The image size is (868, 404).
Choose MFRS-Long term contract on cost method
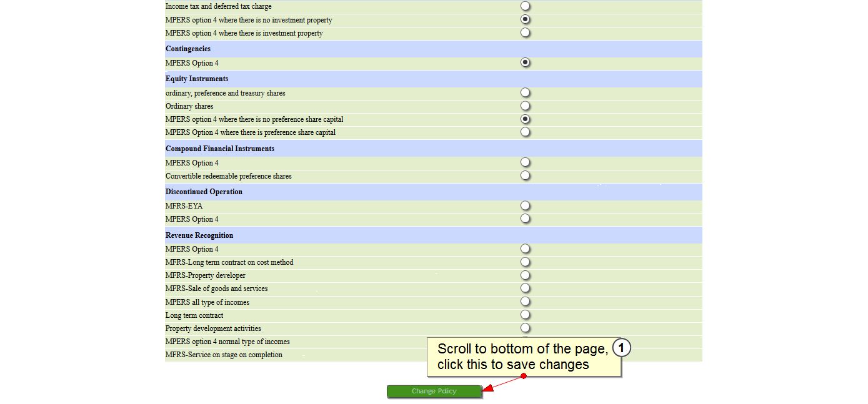(526, 262)
